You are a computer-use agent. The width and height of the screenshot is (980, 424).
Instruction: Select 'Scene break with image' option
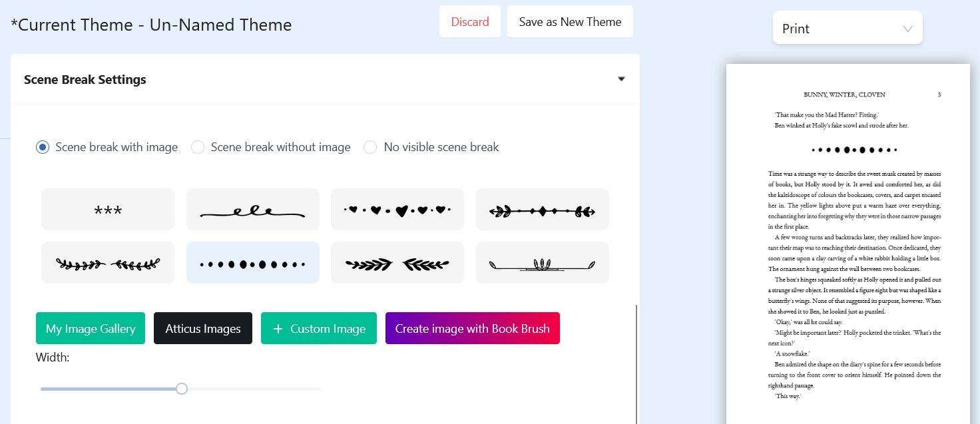tap(43, 147)
